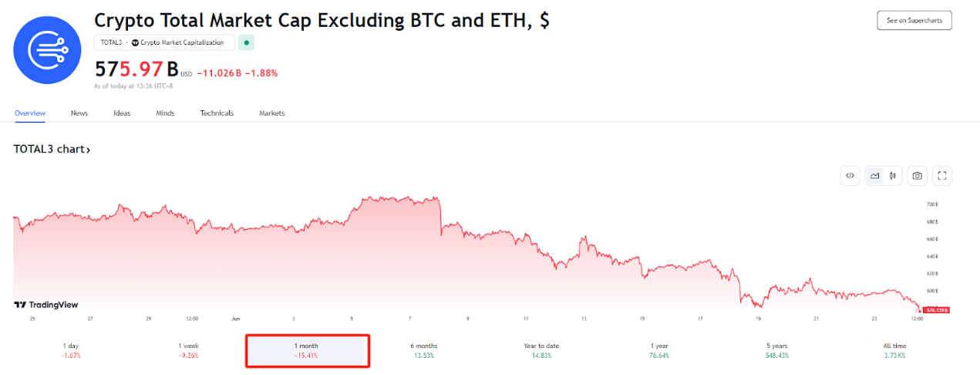The height and width of the screenshot is (375, 980).
Task: Open fullscreen chart mode icon
Action: point(941,176)
